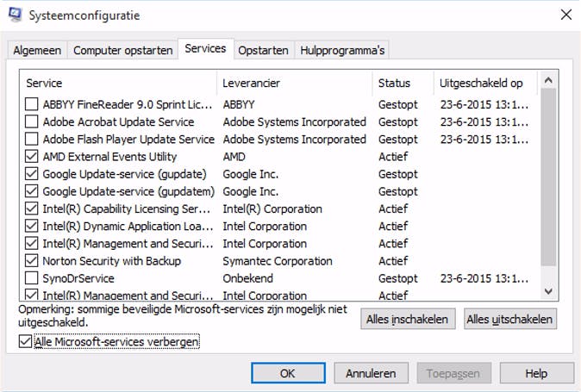581x392 pixels.
Task: Disable the AMD External Events Utility service
Action: click(x=32, y=157)
